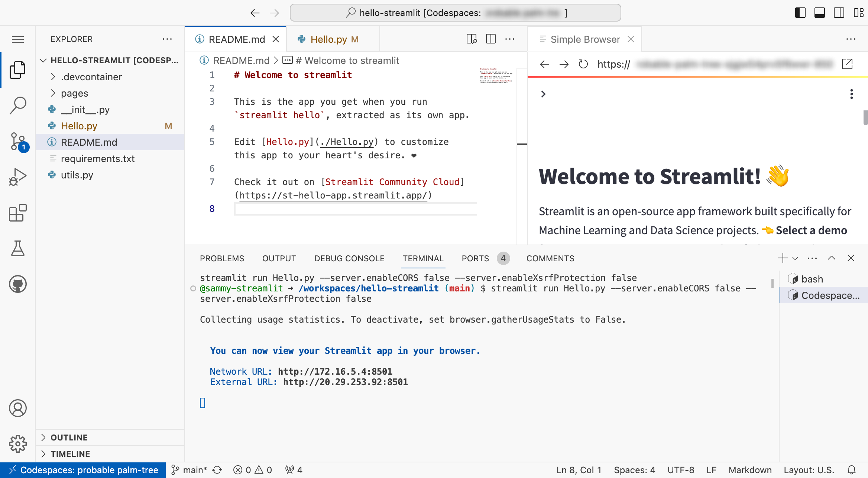Expand the .devcontainer folder

tap(91, 77)
